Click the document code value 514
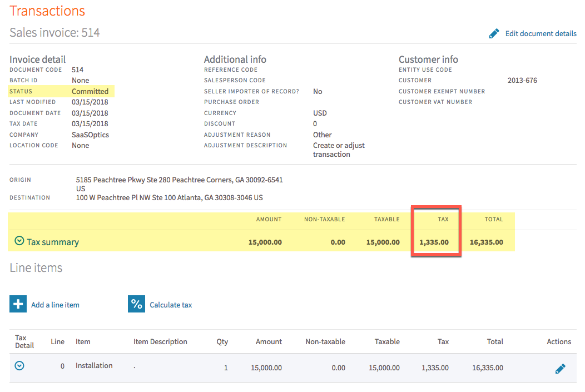This screenshot has height=392, width=585. tap(78, 70)
